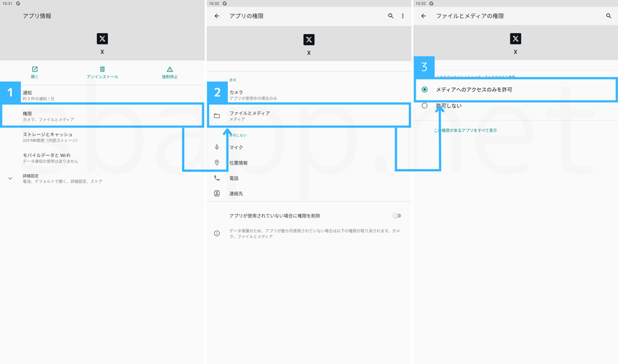Viewport: 618px width, 364px height.
Task: Tap the 開く (Open) app icon
Action: tap(34, 70)
